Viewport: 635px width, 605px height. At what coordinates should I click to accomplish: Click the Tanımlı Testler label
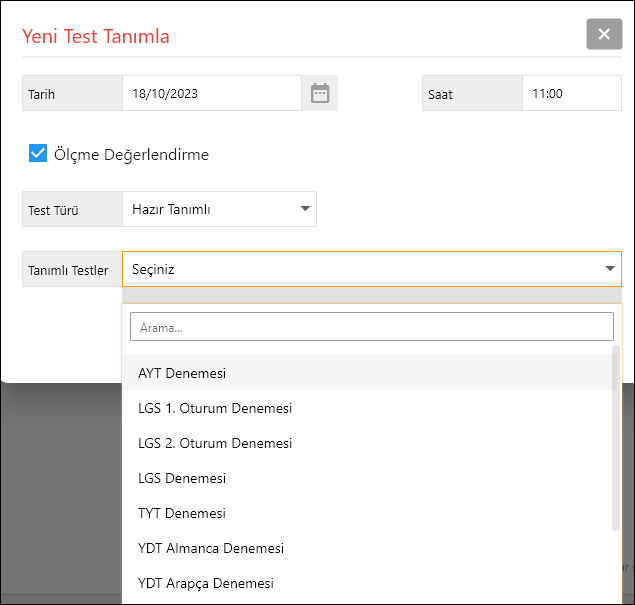click(x=68, y=270)
